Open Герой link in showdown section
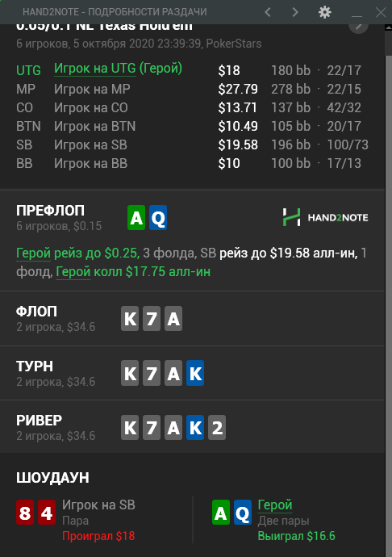392x557 pixels. (x=275, y=505)
